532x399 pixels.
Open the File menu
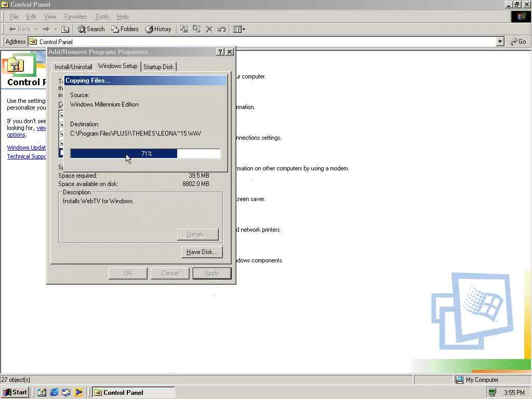click(14, 17)
